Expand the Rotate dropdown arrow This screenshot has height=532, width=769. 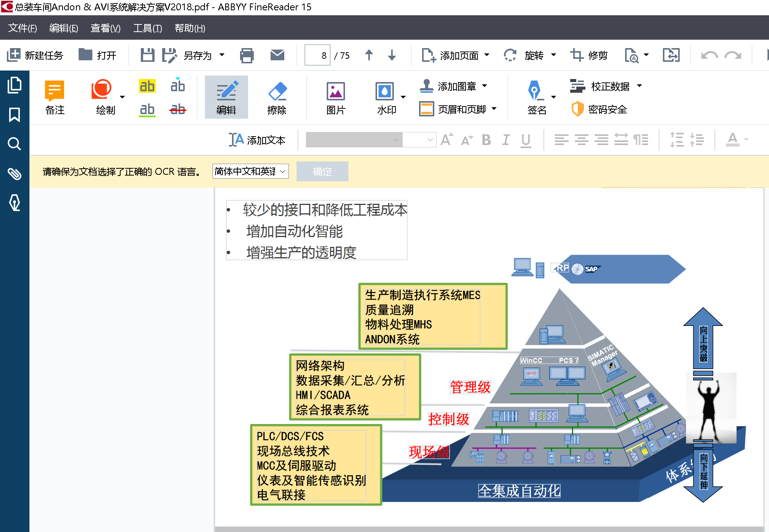click(554, 55)
